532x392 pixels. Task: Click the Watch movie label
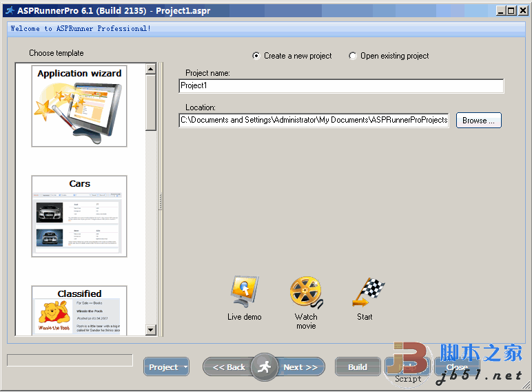(306, 321)
